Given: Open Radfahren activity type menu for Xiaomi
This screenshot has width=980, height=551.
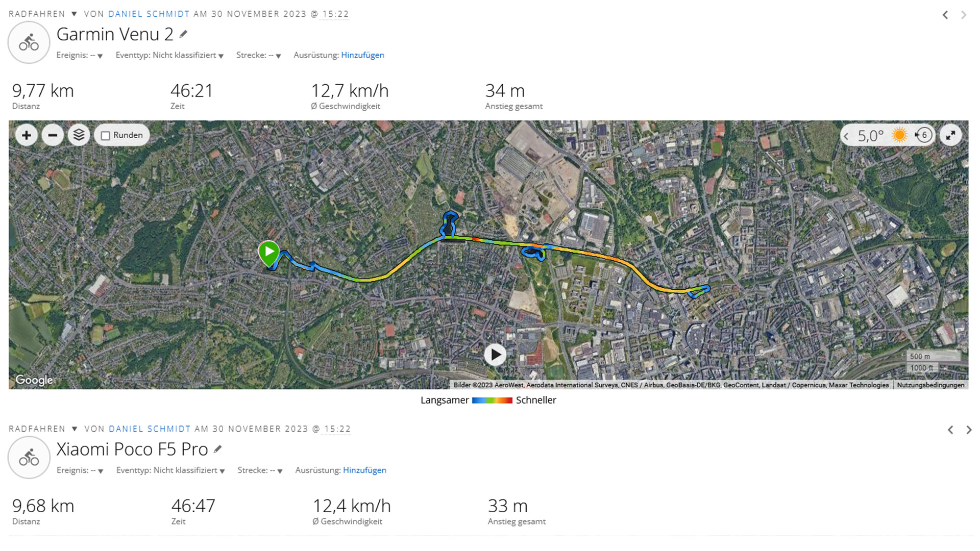Looking at the screenshot, I should coord(75,429).
